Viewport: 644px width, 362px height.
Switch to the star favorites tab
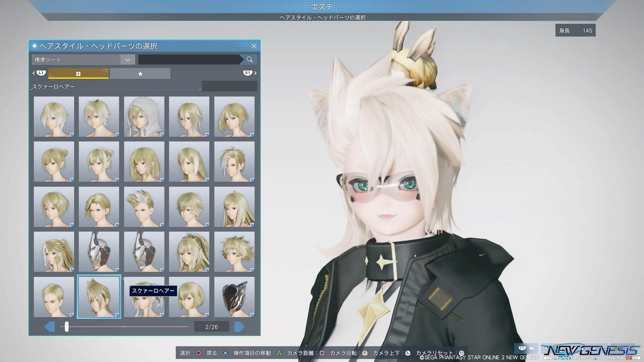tap(140, 73)
